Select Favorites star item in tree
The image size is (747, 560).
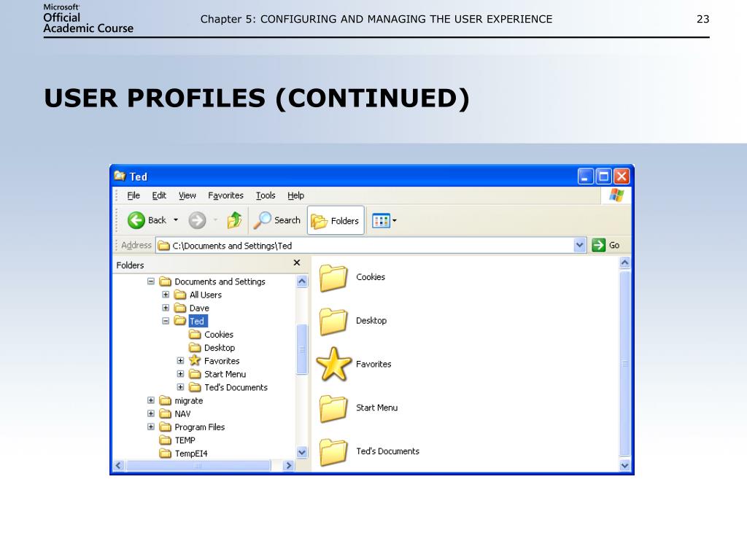pos(214,361)
